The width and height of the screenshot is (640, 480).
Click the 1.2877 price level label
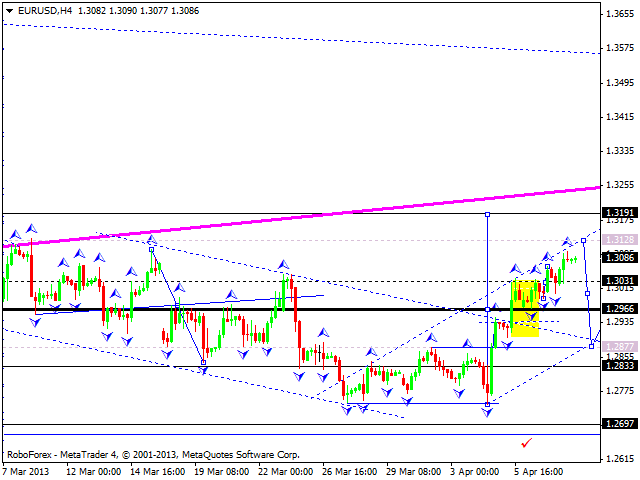(619, 346)
